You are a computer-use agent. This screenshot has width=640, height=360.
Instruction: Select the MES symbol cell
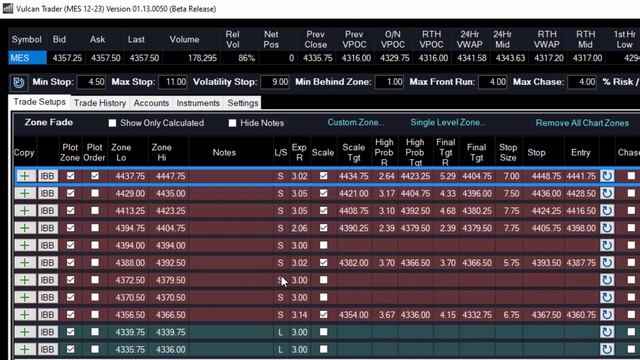click(x=27, y=58)
